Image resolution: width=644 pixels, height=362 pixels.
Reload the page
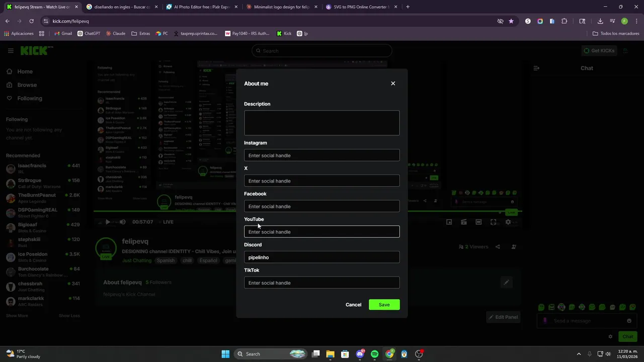click(x=31, y=21)
